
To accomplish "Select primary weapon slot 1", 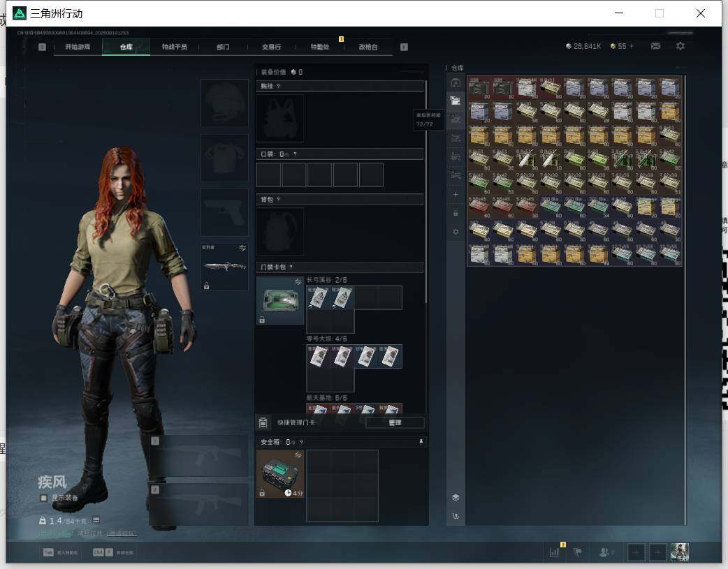I will tap(198, 456).
